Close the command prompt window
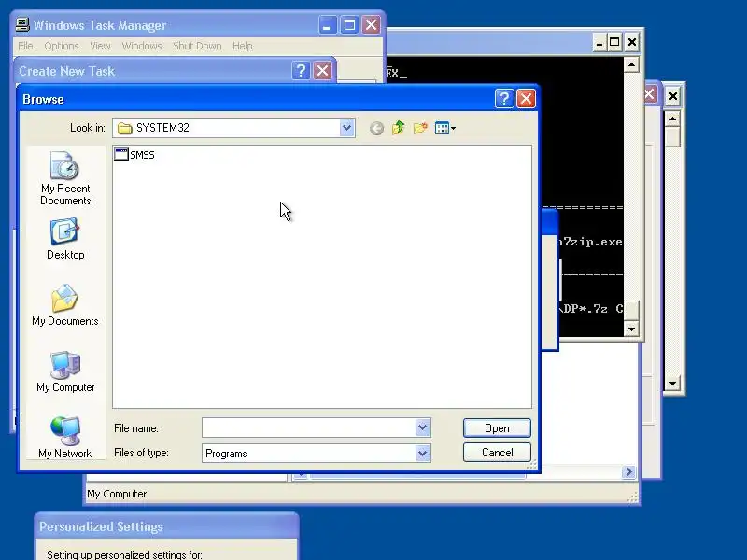 click(632, 42)
